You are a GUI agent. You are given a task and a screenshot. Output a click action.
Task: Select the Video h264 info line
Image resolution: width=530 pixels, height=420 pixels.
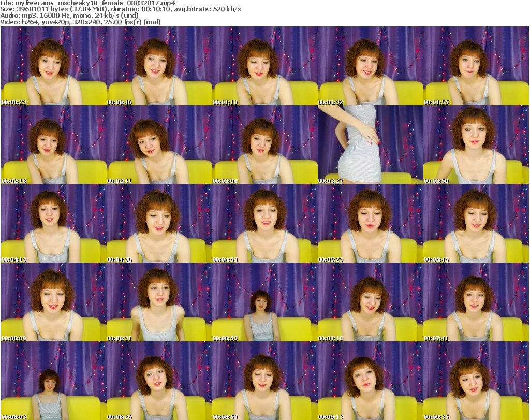coord(80,22)
